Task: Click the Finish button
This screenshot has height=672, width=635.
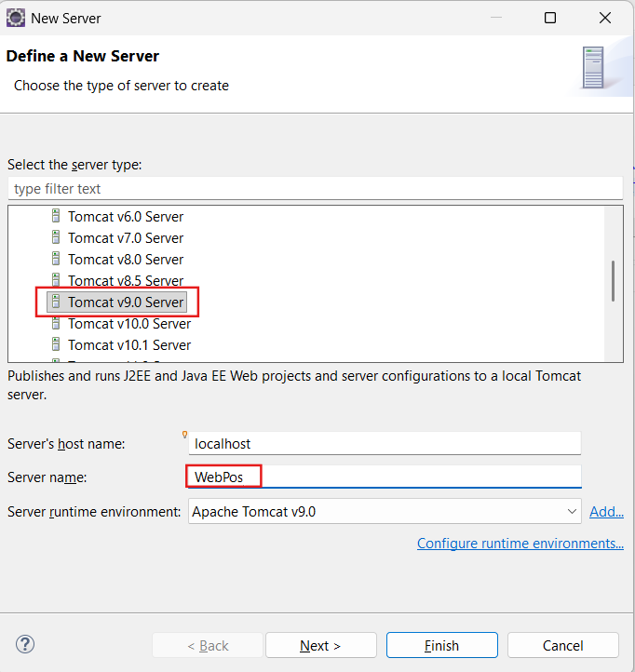Action: pyautogui.click(x=442, y=645)
